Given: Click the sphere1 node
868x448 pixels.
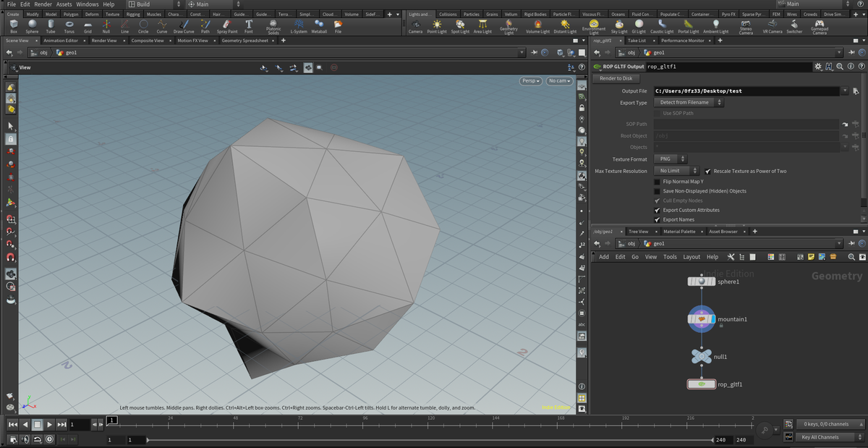Looking at the screenshot, I should pyautogui.click(x=701, y=282).
